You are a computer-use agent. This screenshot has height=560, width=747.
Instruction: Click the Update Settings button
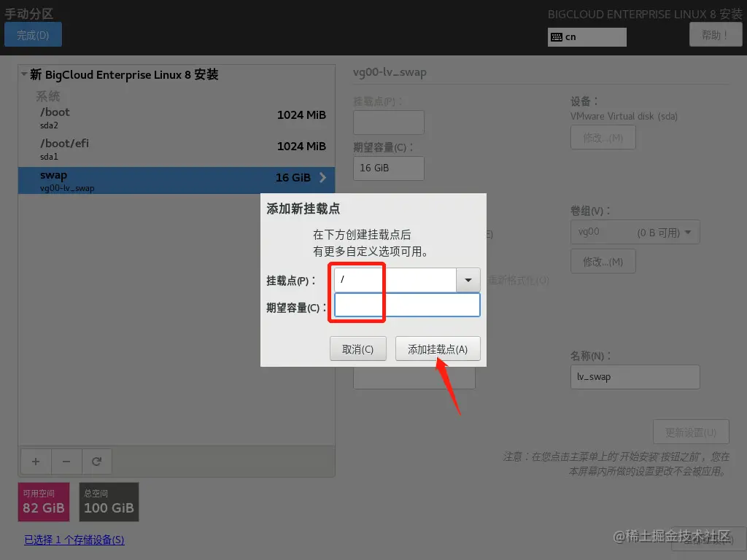(691, 432)
